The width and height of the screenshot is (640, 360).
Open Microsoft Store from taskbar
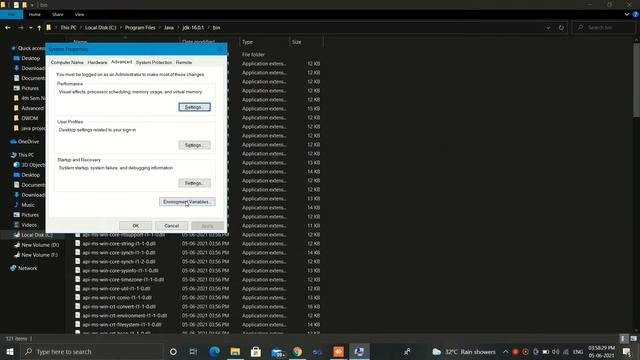(x=256, y=351)
